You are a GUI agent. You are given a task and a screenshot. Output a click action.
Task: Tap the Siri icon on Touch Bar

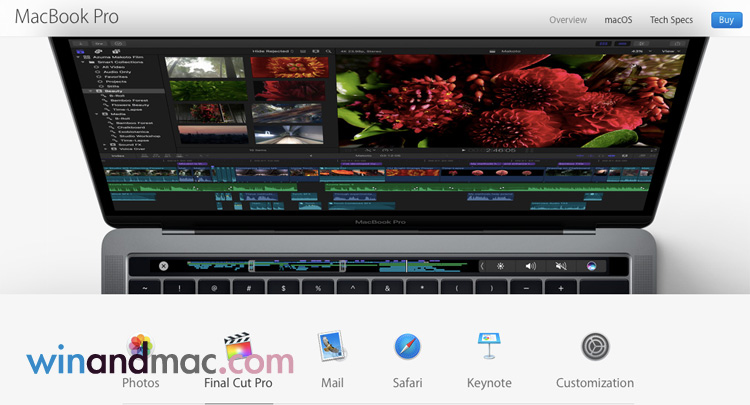(x=591, y=266)
